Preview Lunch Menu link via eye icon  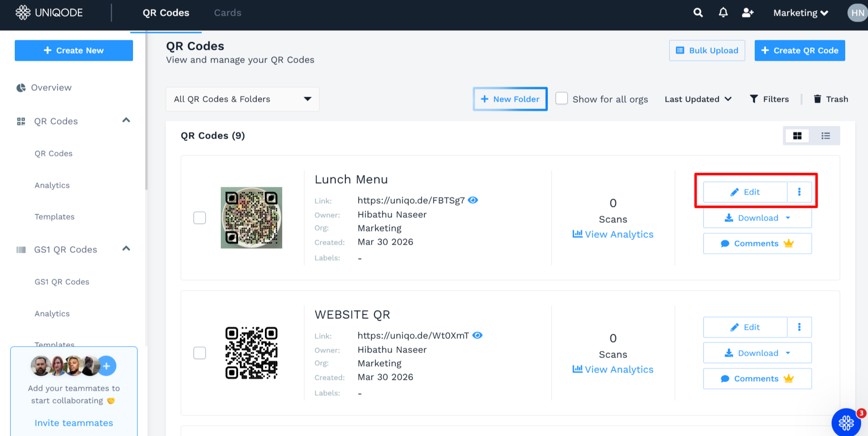click(473, 200)
